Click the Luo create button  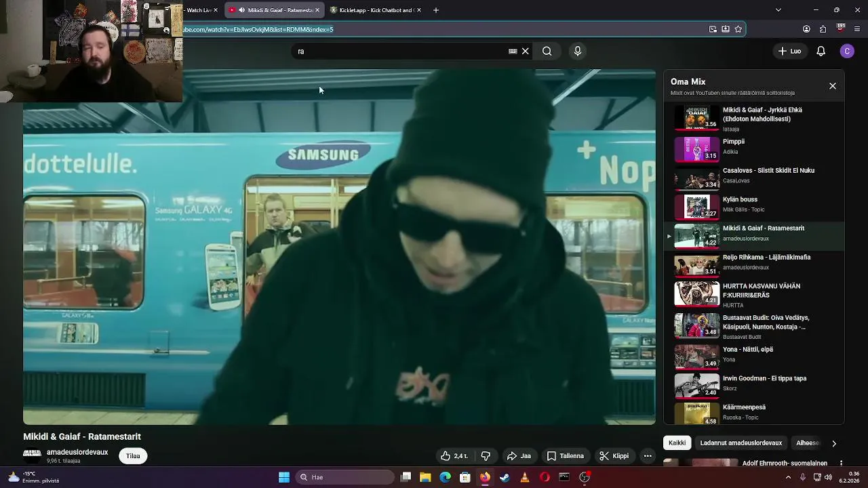pos(789,51)
